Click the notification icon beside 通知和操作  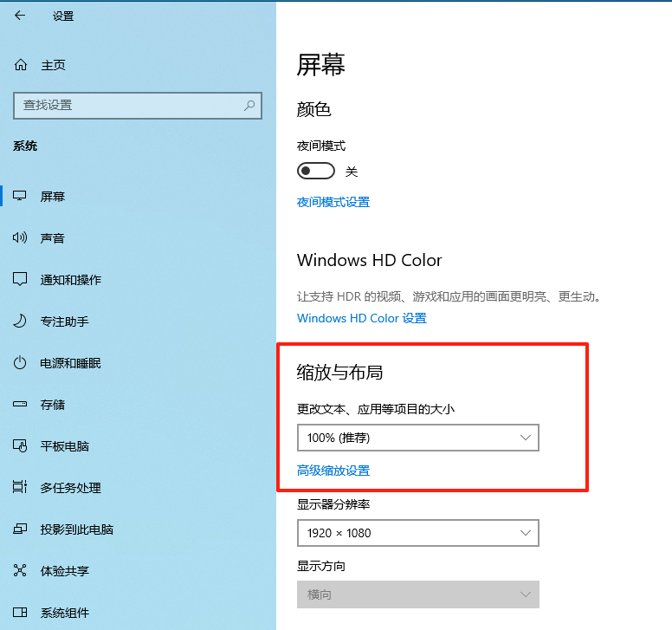pos(20,279)
